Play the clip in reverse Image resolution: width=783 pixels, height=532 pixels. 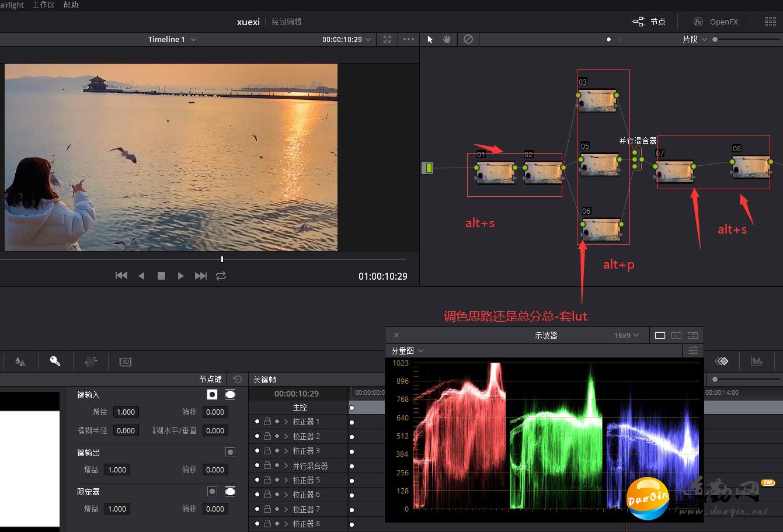click(141, 276)
